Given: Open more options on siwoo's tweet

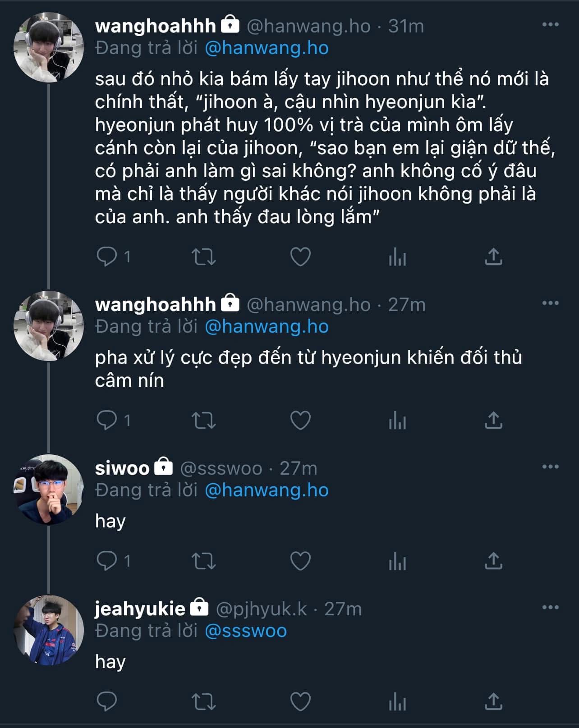Looking at the screenshot, I should point(550,467).
